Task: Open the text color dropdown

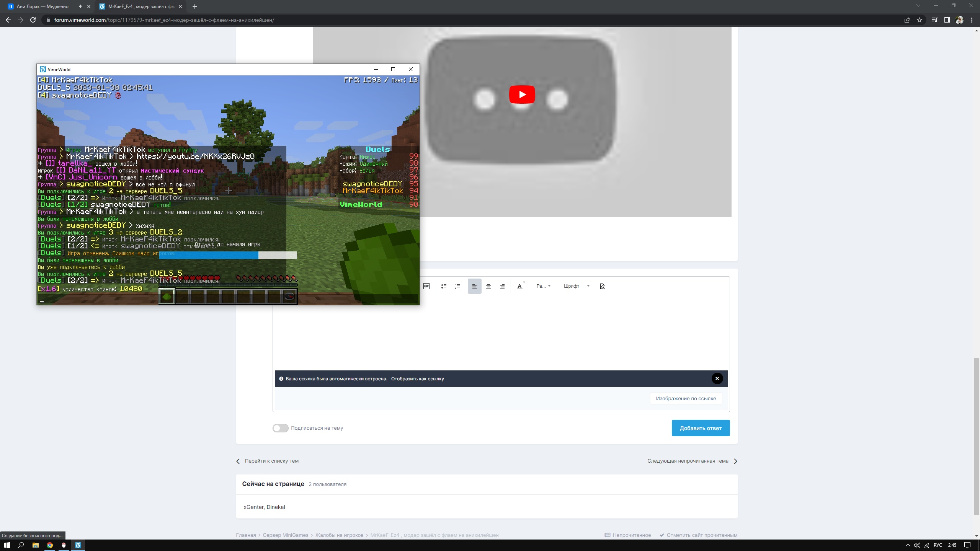Action: pos(520,286)
